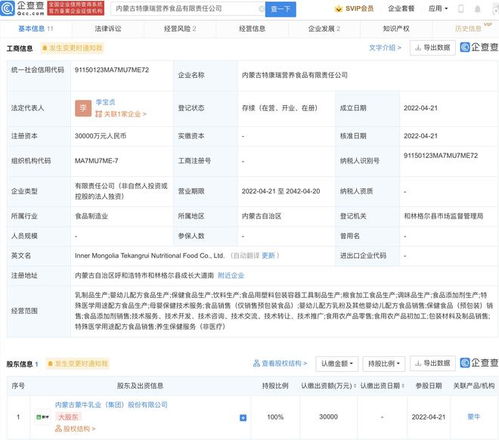Switch to 基本信息 tab
This screenshot has width=499, height=440.
pyautogui.click(x=35, y=29)
